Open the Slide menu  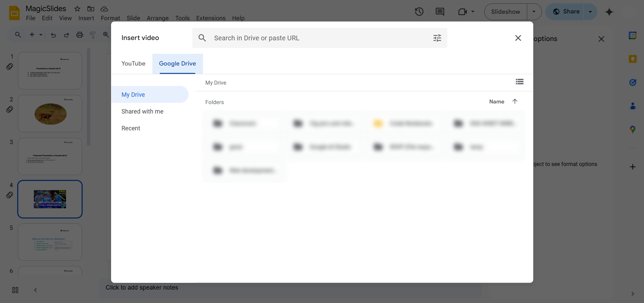[x=133, y=18]
